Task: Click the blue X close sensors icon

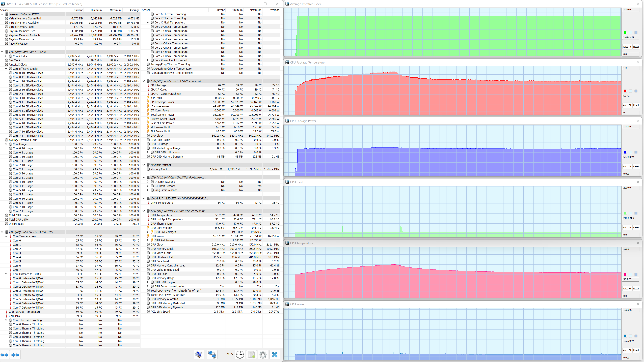Action: click(275, 354)
